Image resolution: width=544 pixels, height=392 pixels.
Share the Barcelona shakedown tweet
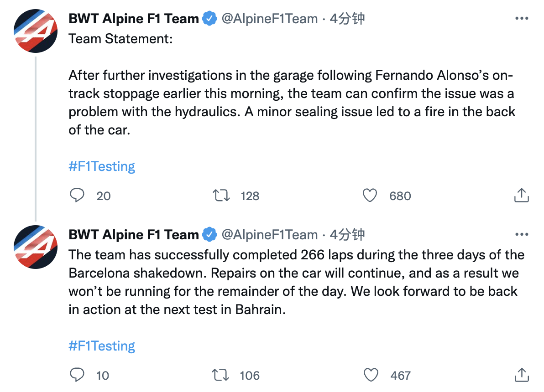coord(521,375)
